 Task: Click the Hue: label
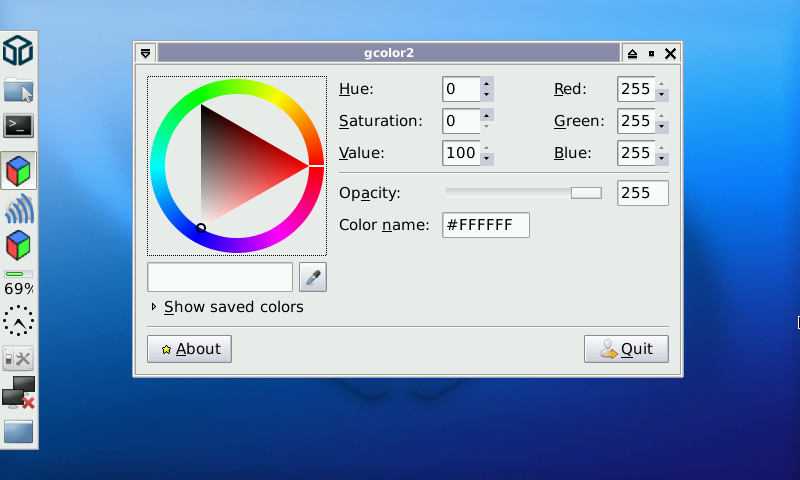(x=356, y=89)
